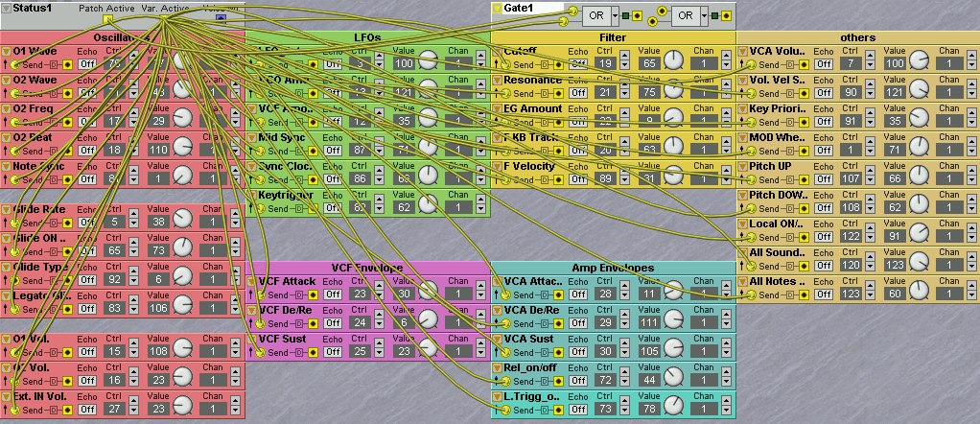Click the Ctrl stepper arrows for Resonance
This screenshot has height=424, width=980.
(624, 93)
